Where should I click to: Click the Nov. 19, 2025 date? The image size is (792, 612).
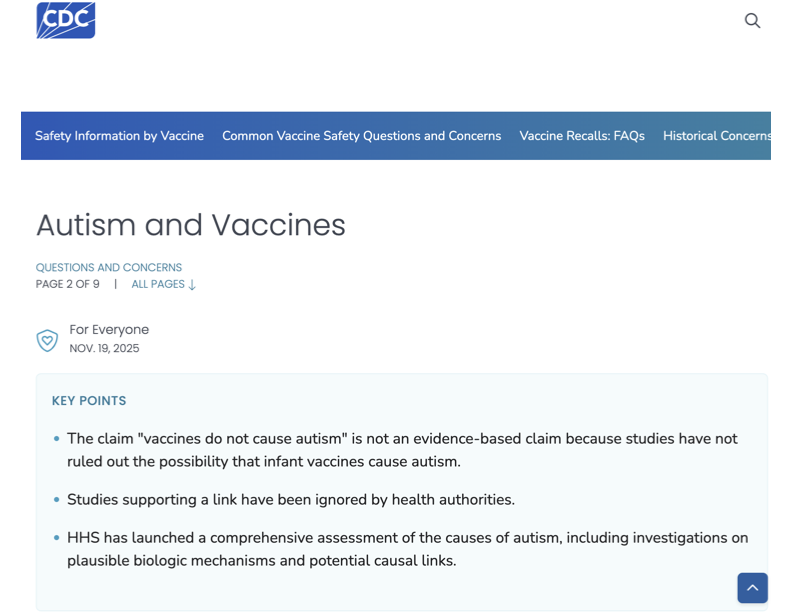(104, 348)
